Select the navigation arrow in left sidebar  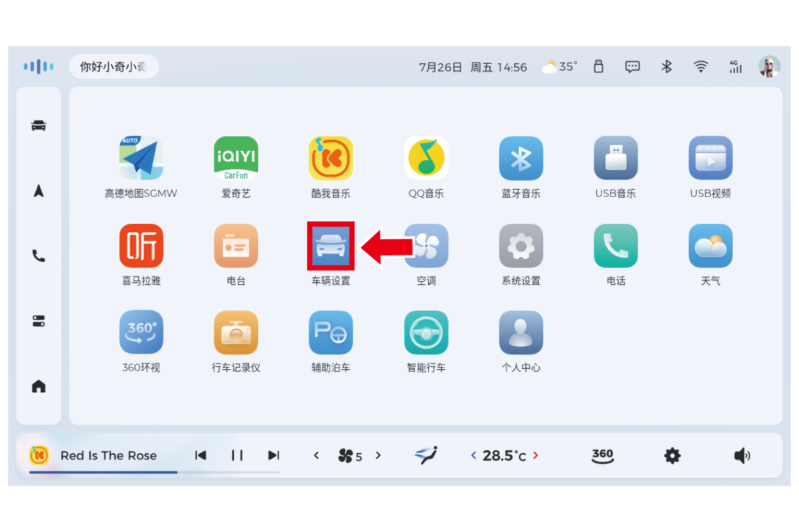pyautogui.click(x=39, y=191)
